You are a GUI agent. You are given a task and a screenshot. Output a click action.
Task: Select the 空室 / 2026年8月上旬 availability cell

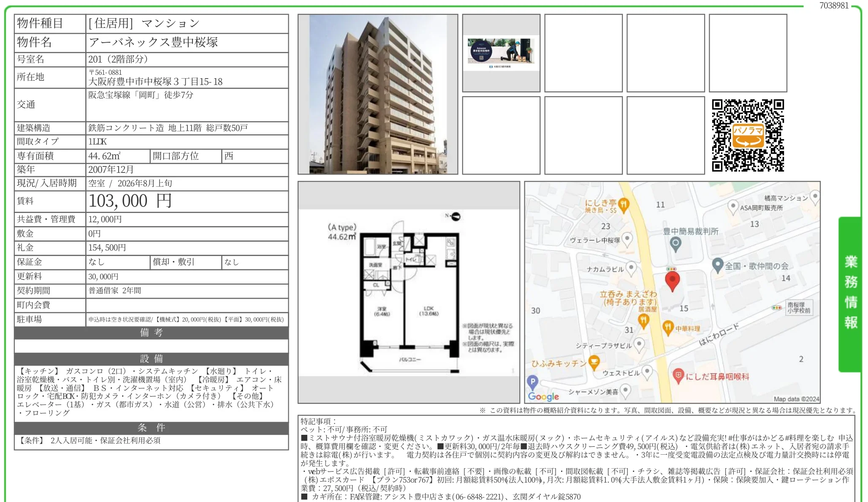point(187,183)
